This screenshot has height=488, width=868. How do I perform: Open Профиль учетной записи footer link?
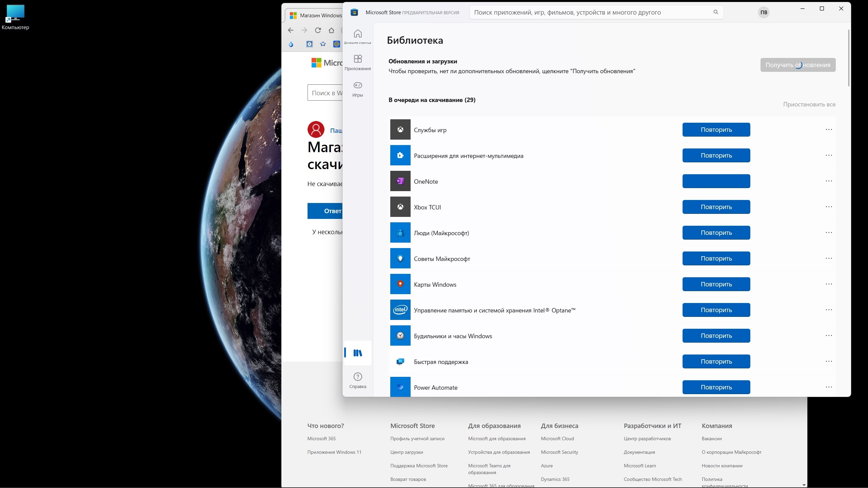(417, 439)
